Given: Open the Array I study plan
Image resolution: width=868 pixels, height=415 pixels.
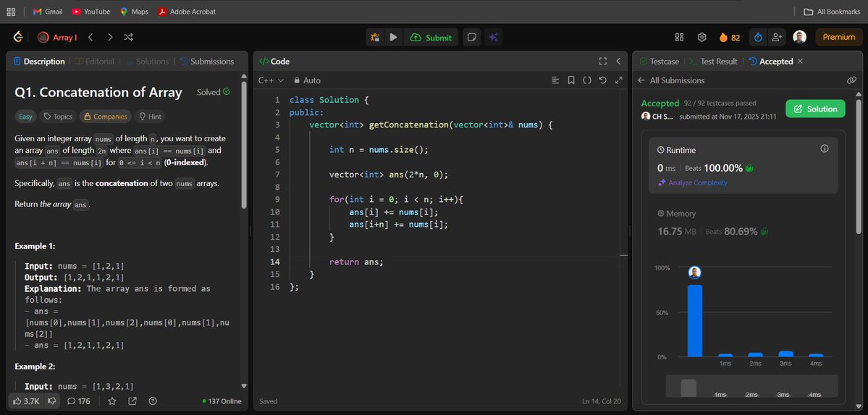Looking at the screenshot, I should (x=57, y=37).
